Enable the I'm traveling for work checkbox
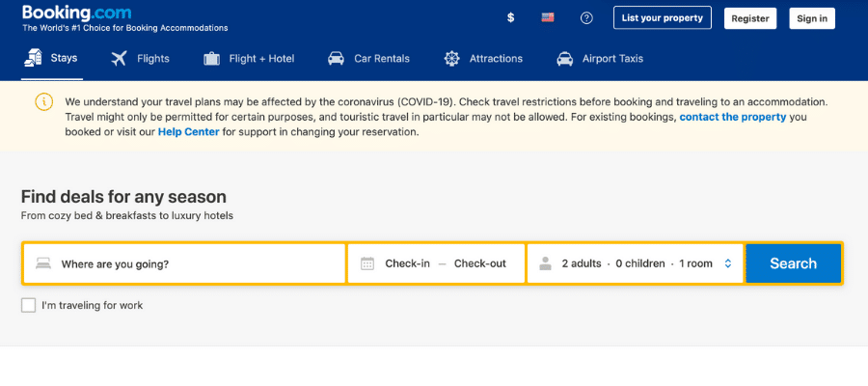The image size is (868, 386). pyautogui.click(x=29, y=305)
